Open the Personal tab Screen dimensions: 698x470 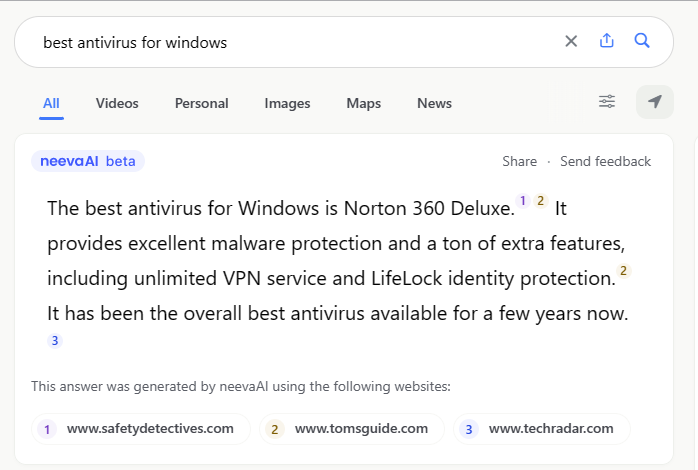pyautogui.click(x=201, y=103)
